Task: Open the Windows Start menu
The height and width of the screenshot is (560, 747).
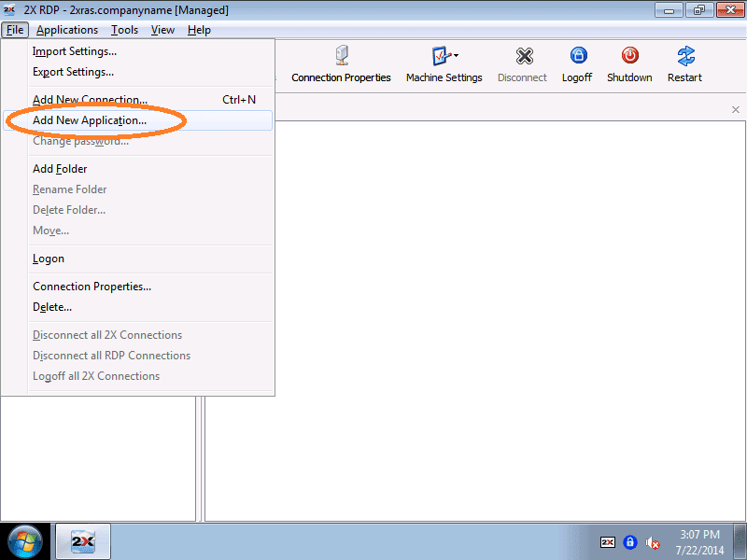Action: point(25,542)
